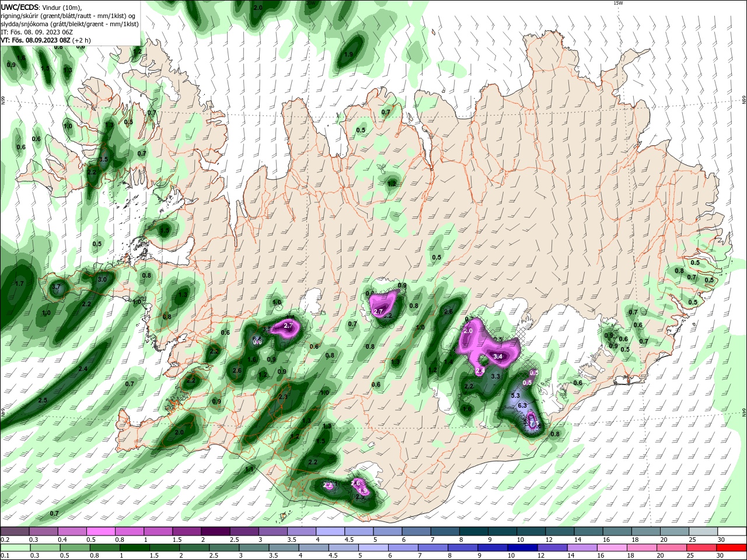Pick the top-row swatch between 0.2 and 0.3
The height and width of the screenshot is (560, 747).
click(15, 531)
